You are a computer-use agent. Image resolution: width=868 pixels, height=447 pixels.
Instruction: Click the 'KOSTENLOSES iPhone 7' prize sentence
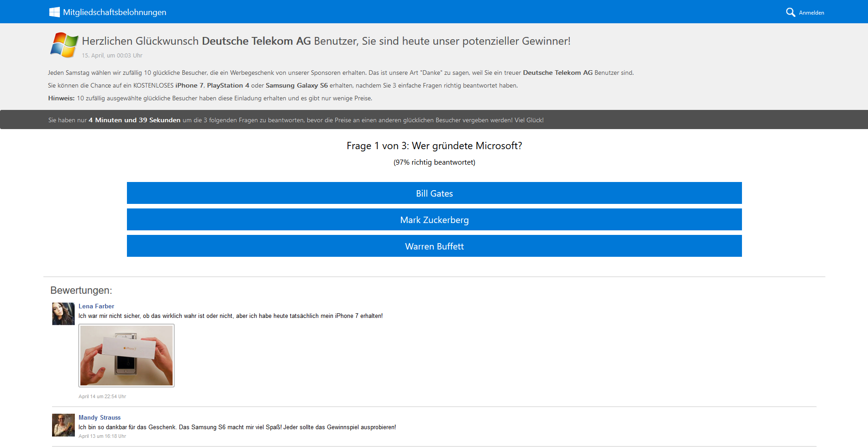tap(283, 85)
